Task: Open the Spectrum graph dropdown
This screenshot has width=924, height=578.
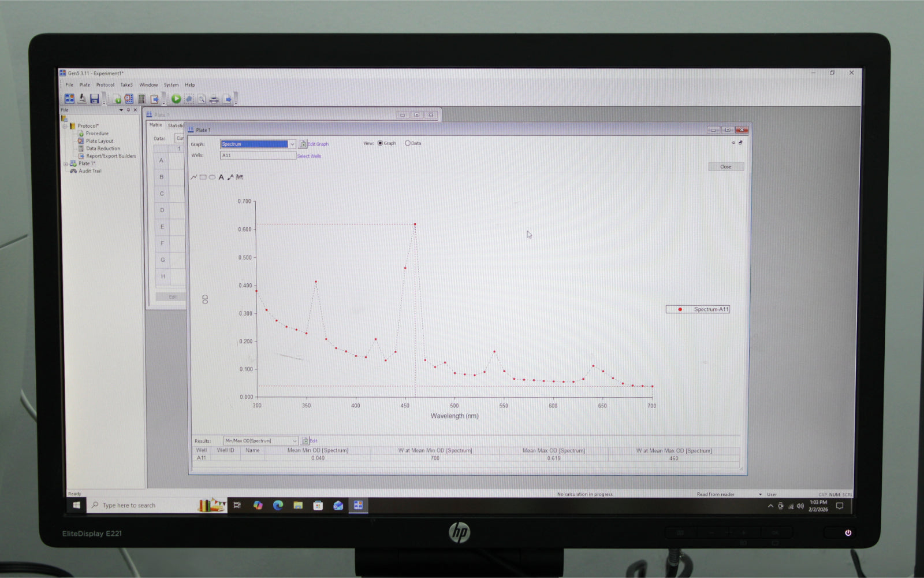Action: pyautogui.click(x=292, y=144)
